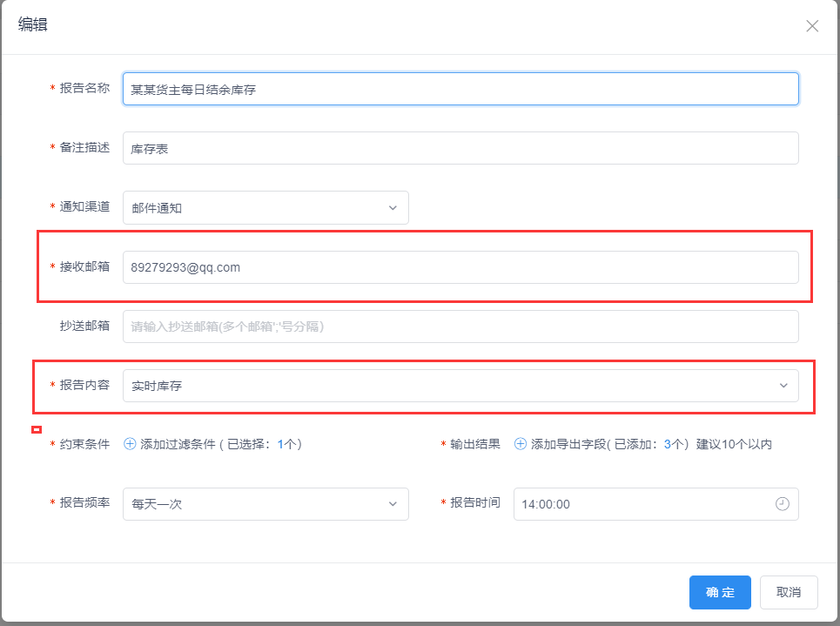Screen dimensions: 840x626
Task: Click the chevron arrow of 通知渠道
Action: pyautogui.click(x=393, y=208)
